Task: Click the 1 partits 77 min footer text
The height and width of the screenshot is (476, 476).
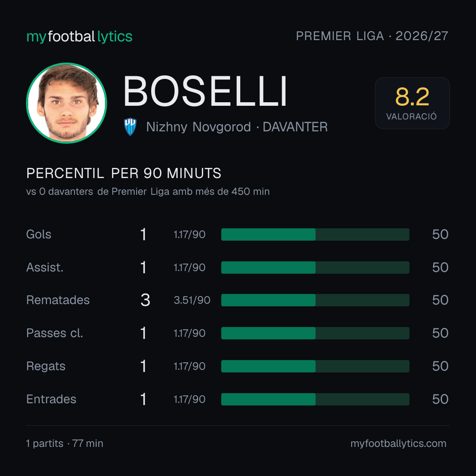Action: 65,443
